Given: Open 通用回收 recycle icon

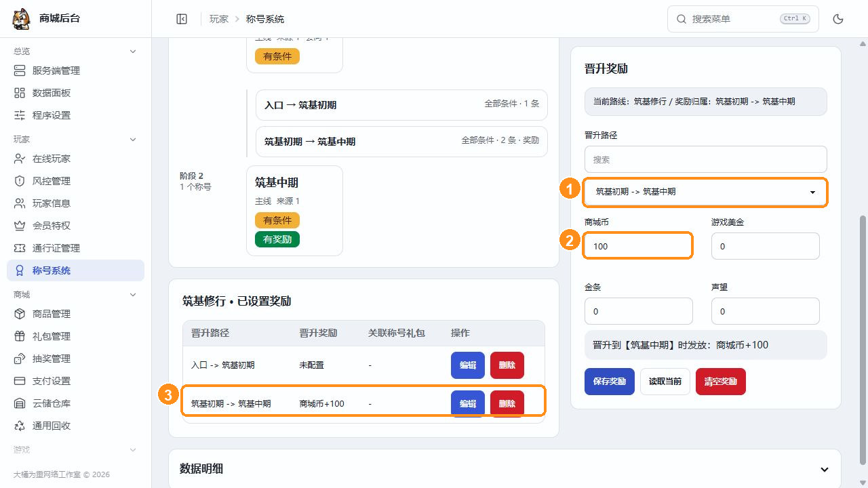Looking at the screenshot, I should [20, 426].
